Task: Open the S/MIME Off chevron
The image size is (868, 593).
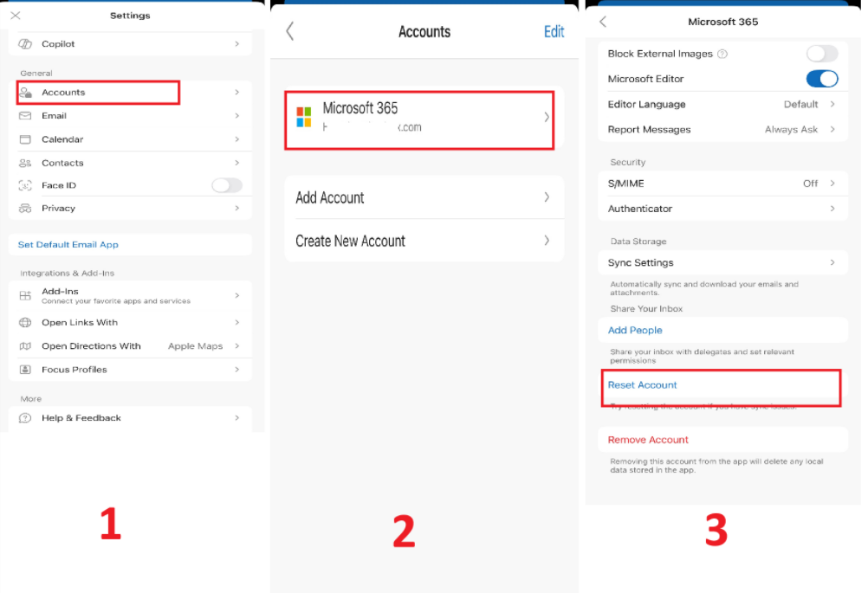Action: tap(832, 184)
